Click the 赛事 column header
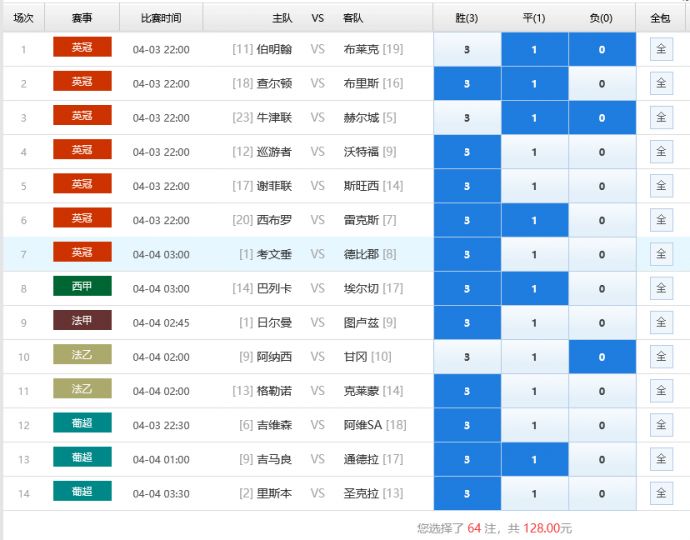Viewport: 690px width, 540px height. pyautogui.click(x=82, y=17)
